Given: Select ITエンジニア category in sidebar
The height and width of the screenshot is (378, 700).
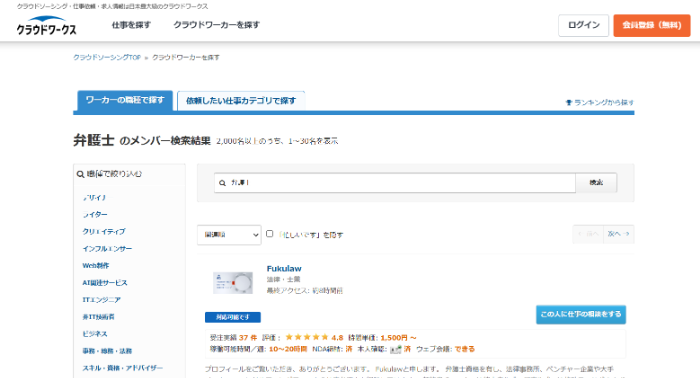Looking at the screenshot, I should (x=101, y=300).
